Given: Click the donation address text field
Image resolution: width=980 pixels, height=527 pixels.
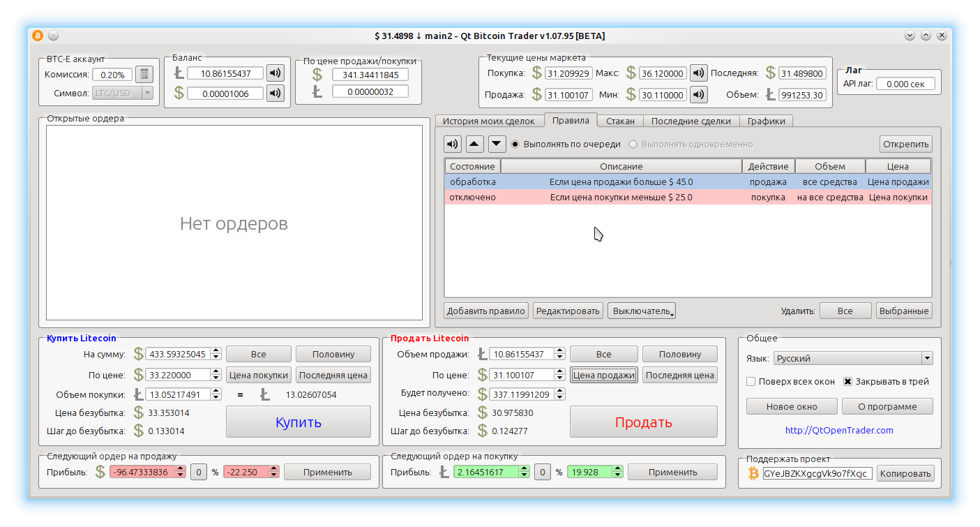Looking at the screenshot, I should pyautogui.click(x=817, y=473).
